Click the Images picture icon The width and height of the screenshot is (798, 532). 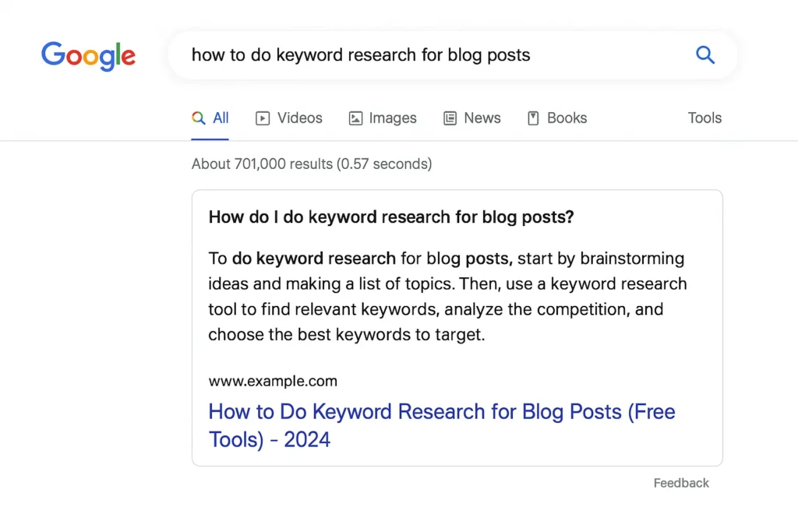[356, 118]
